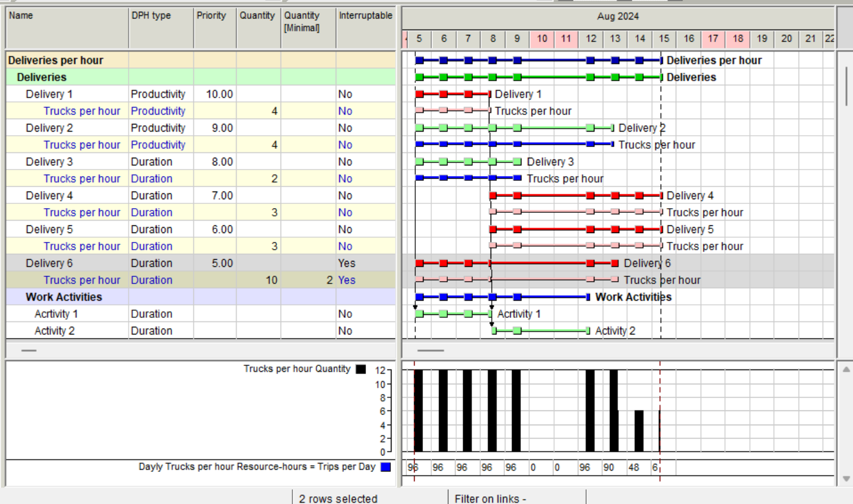Click the 9.00 priority cell
The image size is (853, 504).
215,128
